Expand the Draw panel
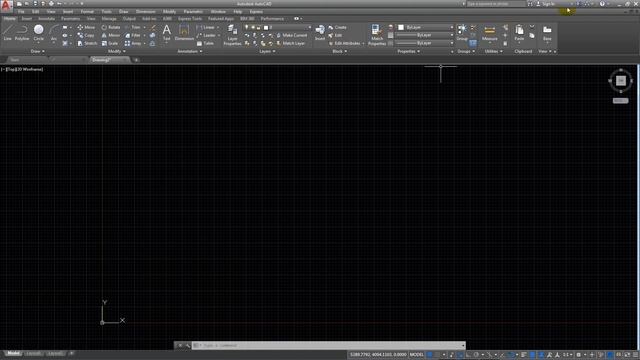The height and width of the screenshot is (360, 640). click(x=38, y=51)
